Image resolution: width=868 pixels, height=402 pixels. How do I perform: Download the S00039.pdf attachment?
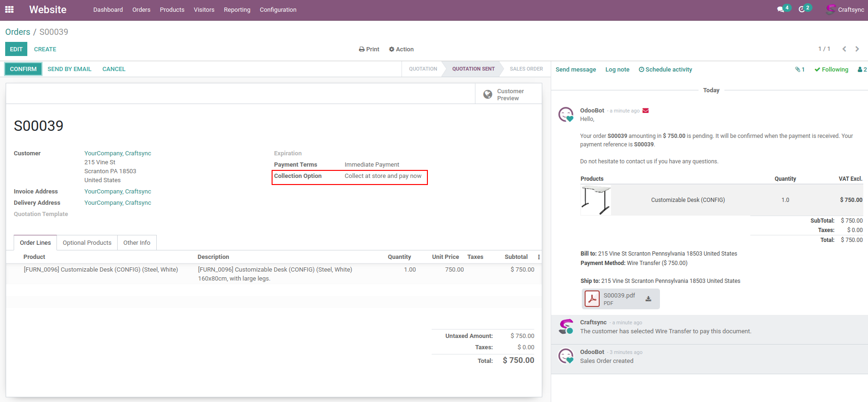(648, 299)
